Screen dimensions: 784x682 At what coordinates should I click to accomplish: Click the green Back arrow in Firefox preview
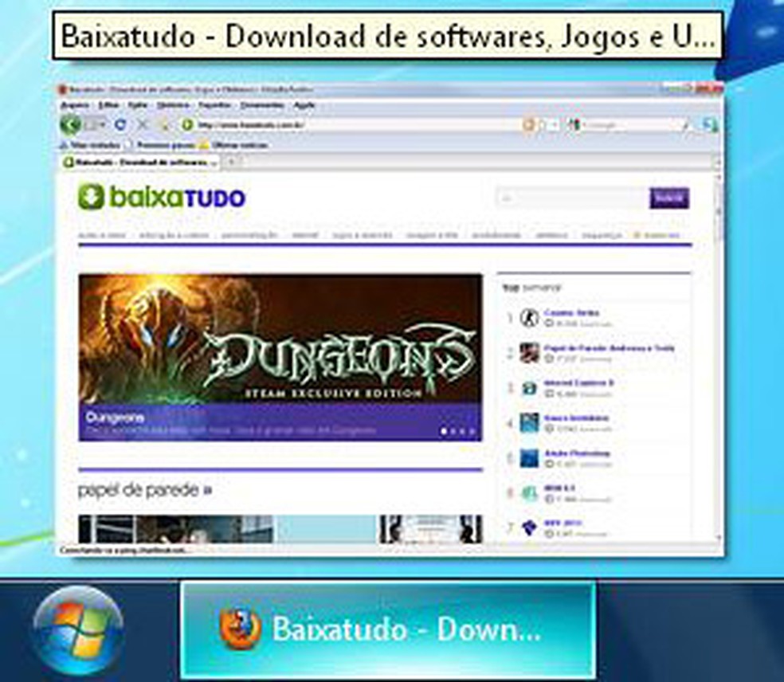70,124
